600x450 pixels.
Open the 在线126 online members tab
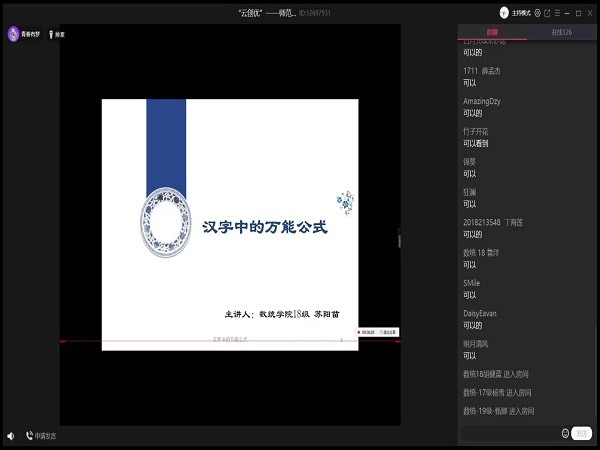pos(562,33)
